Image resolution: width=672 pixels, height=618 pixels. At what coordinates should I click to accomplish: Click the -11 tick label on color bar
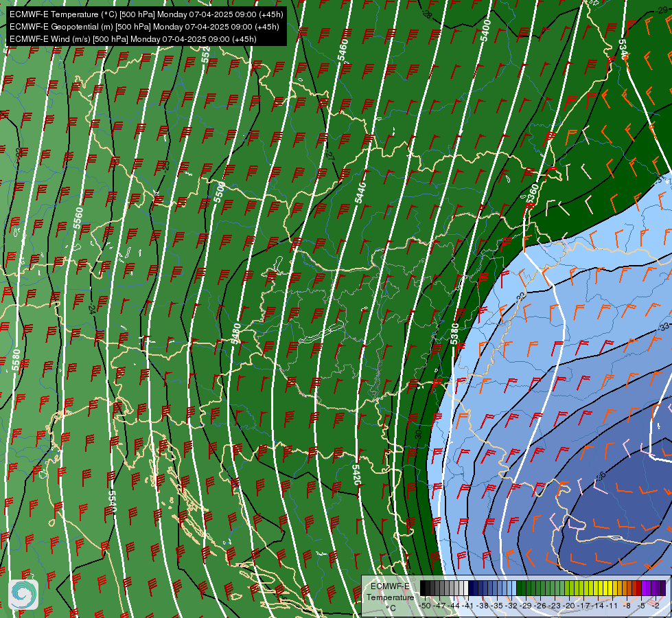click(612, 606)
